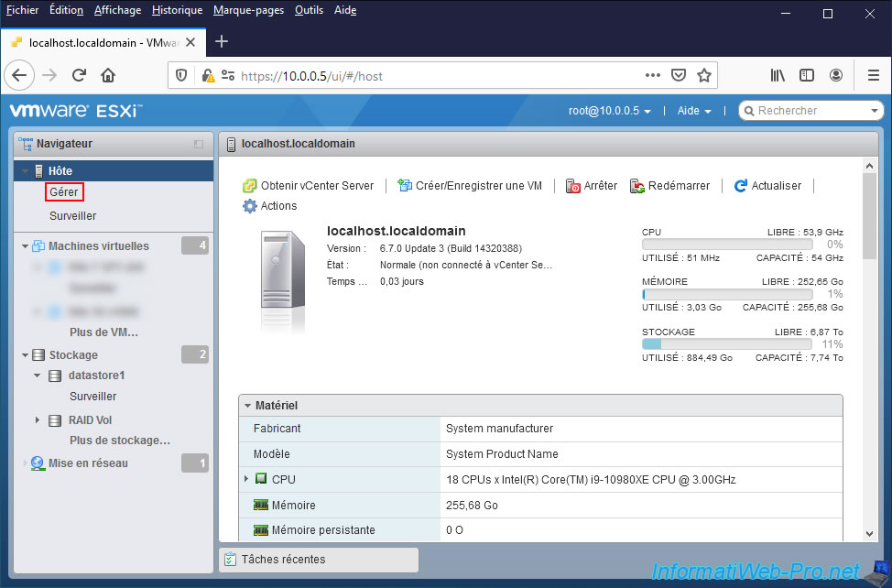Save page to Pocket
Screen dimensions: 892x588
679,76
